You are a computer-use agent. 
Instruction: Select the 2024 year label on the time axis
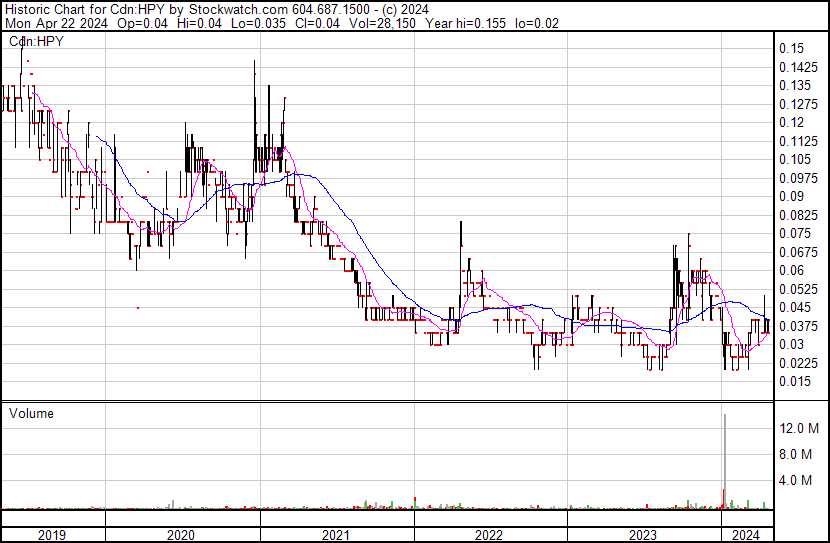[745, 535]
